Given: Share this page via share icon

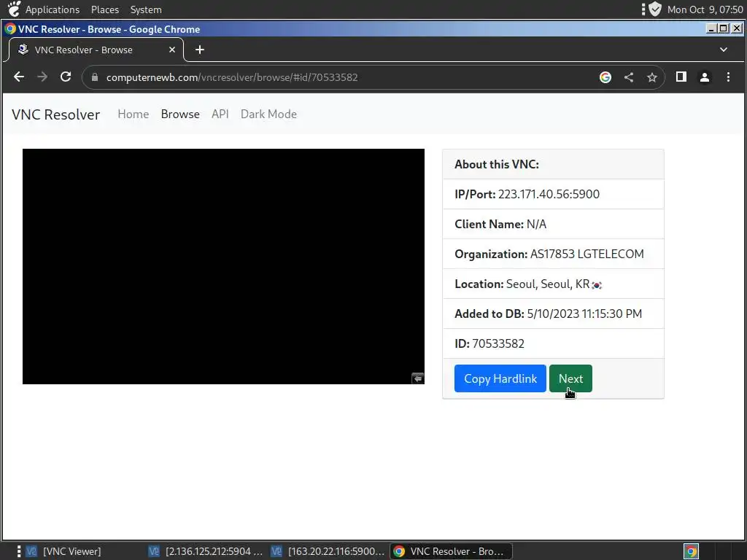Looking at the screenshot, I should 629,77.
